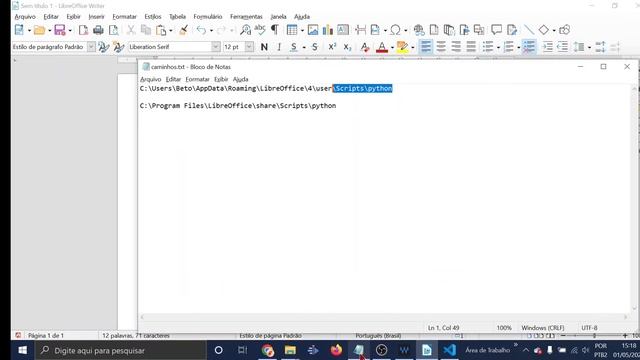This screenshot has width=640, height=360.
Task: Open Firefox from the taskbar
Action: (336, 350)
